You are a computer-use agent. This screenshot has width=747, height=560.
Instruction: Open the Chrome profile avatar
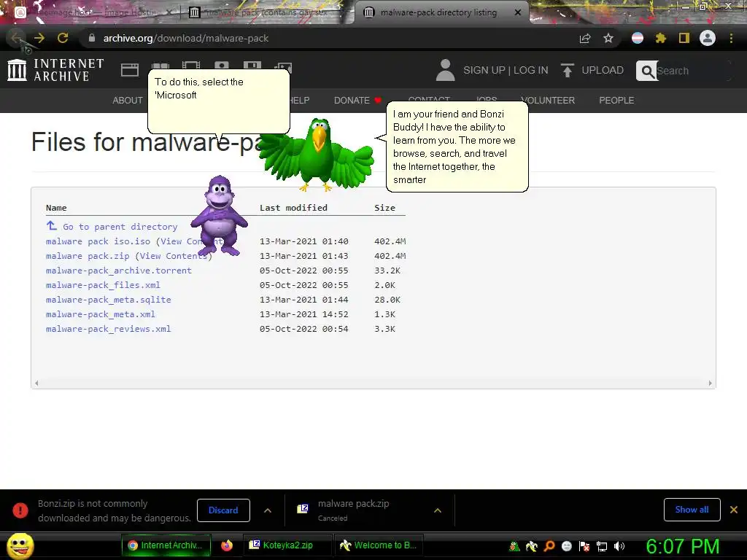[x=708, y=38]
